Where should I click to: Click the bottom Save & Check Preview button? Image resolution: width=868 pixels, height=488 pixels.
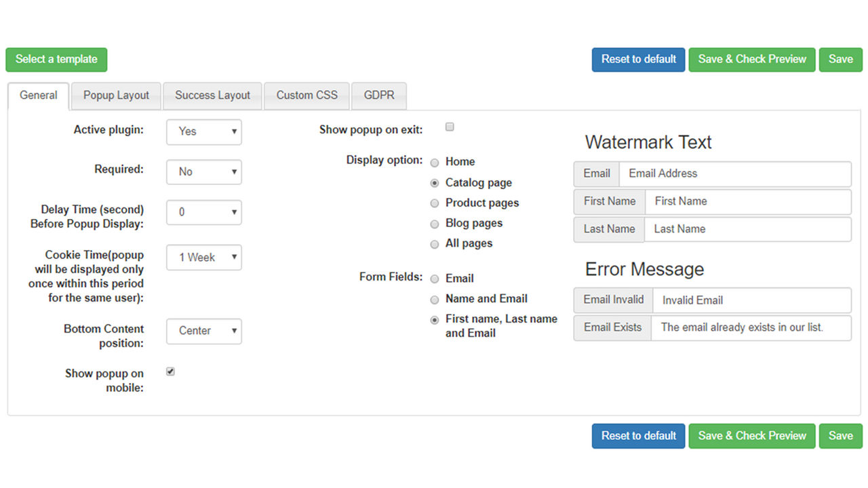[752, 436]
